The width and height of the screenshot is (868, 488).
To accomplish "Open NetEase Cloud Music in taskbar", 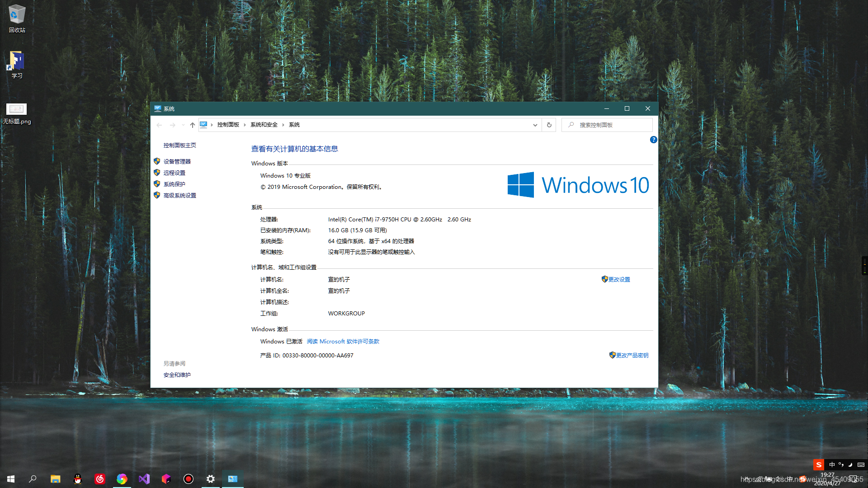I will 100,479.
